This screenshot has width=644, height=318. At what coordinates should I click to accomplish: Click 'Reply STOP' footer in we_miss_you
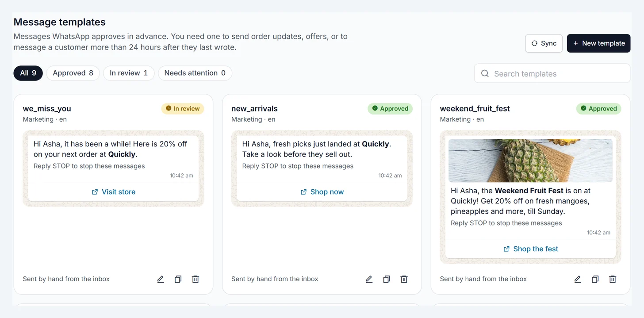click(x=89, y=166)
